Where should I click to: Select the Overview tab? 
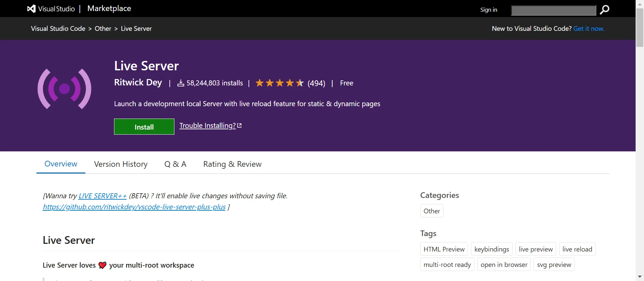(x=61, y=164)
